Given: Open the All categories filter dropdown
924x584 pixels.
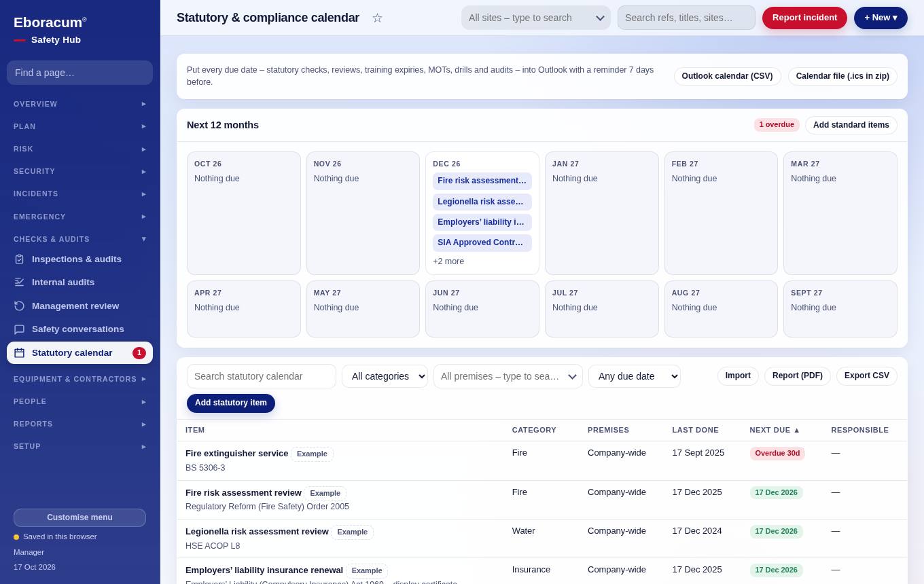Looking at the screenshot, I should point(385,376).
